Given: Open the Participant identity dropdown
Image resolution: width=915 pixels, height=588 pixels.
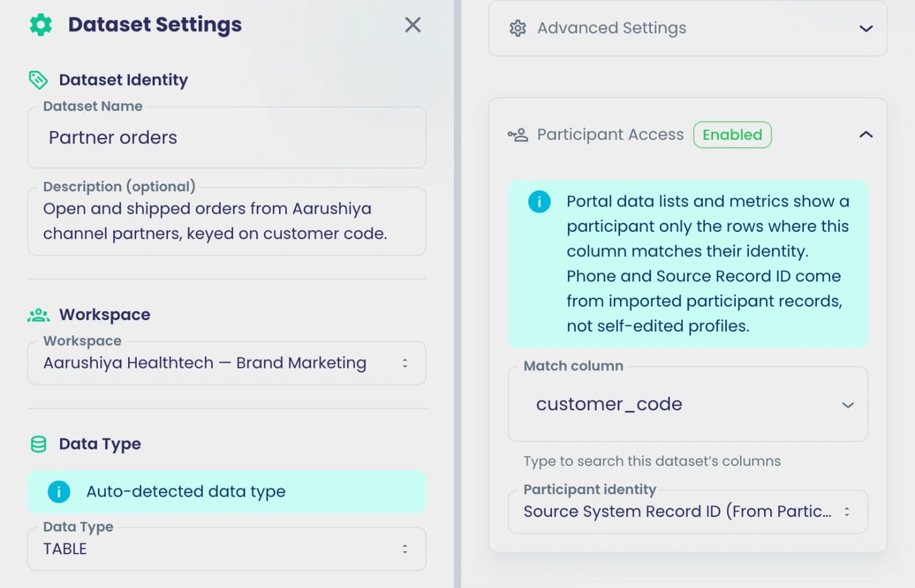Looking at the screenshot, I should (688, 512).
